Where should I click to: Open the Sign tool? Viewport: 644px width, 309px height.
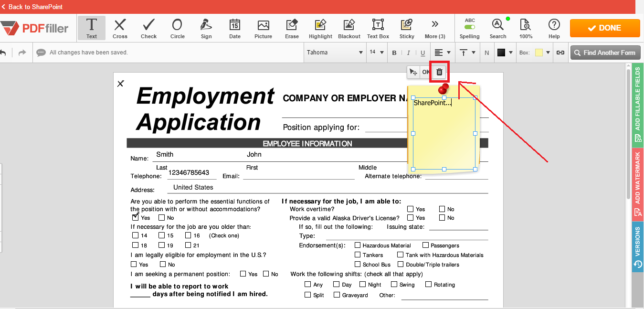tap(206, 28)
